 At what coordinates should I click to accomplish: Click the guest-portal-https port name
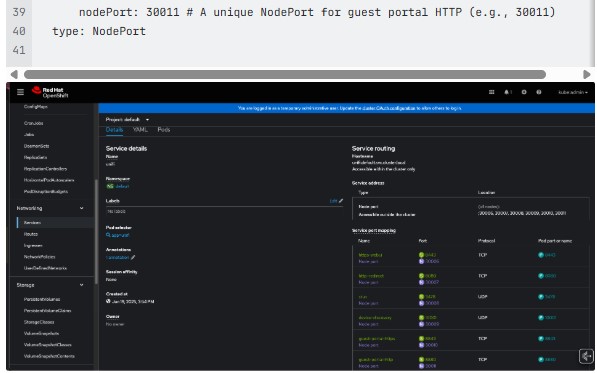(377, 339)
